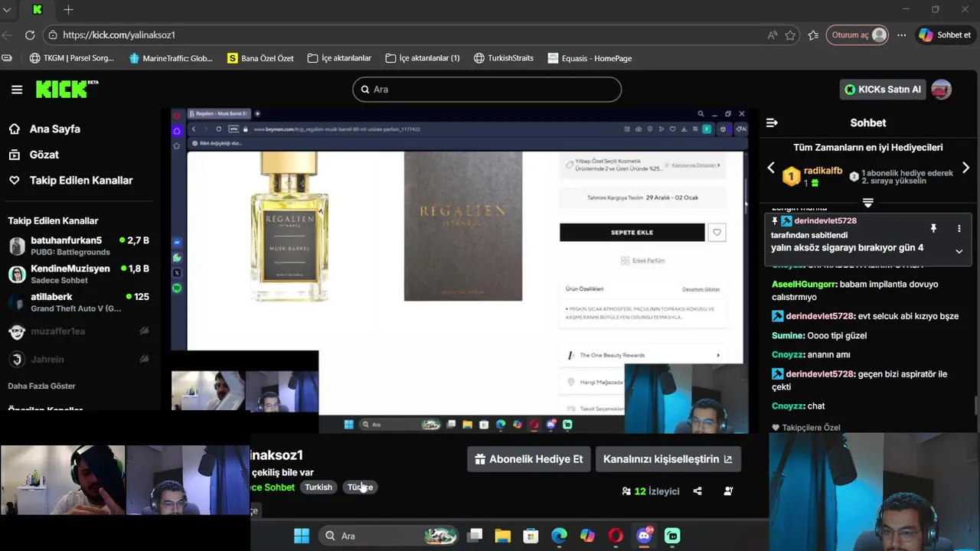Viewport: 980px width, 551px height.
Task: Click wishlist heart beside SEPETE EKLE
Action: (717, 233)
